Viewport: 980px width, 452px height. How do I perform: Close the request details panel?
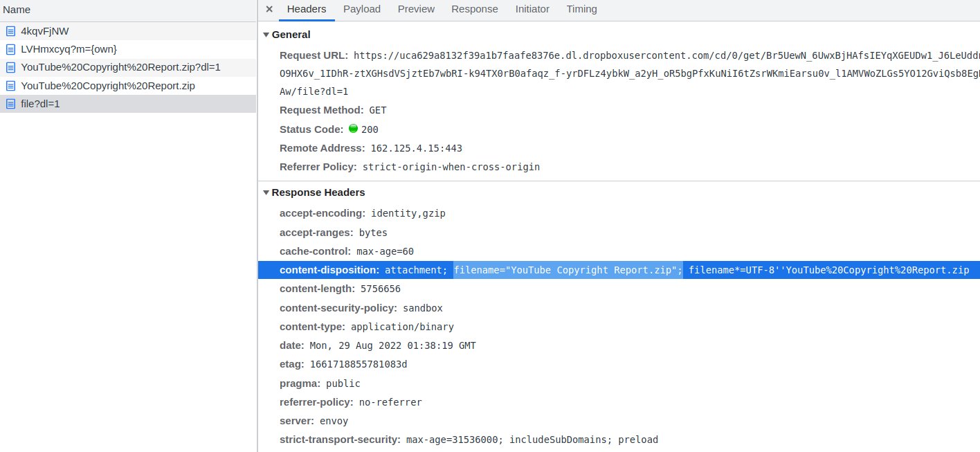(269, 9)
